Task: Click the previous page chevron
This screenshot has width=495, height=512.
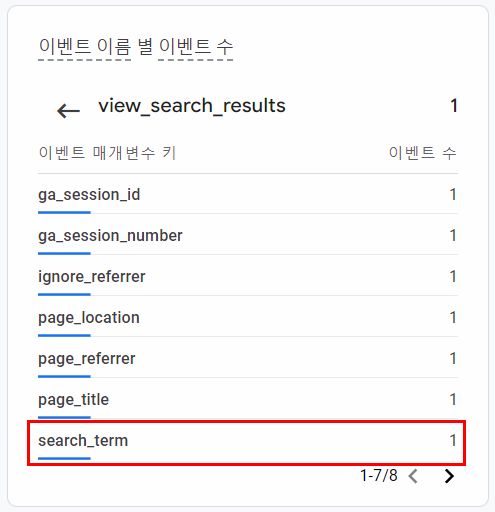Action: (x=413, y=476)
